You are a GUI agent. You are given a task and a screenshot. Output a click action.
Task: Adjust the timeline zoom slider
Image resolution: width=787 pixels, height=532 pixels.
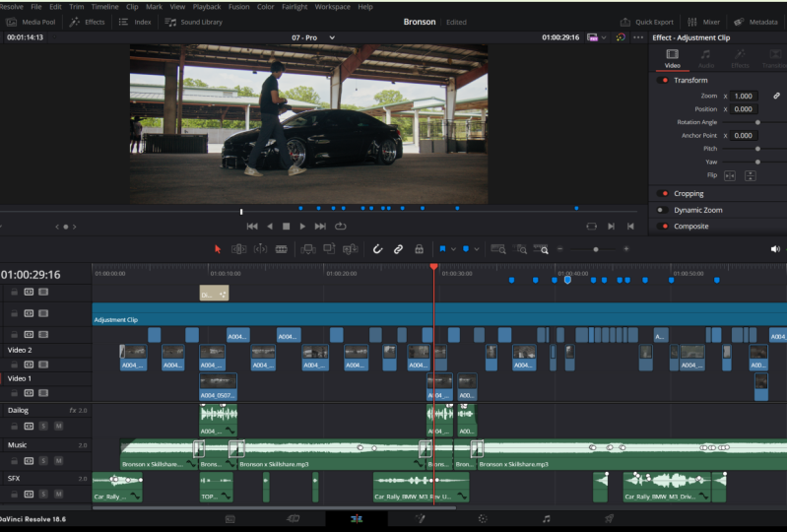click(596, 249)
